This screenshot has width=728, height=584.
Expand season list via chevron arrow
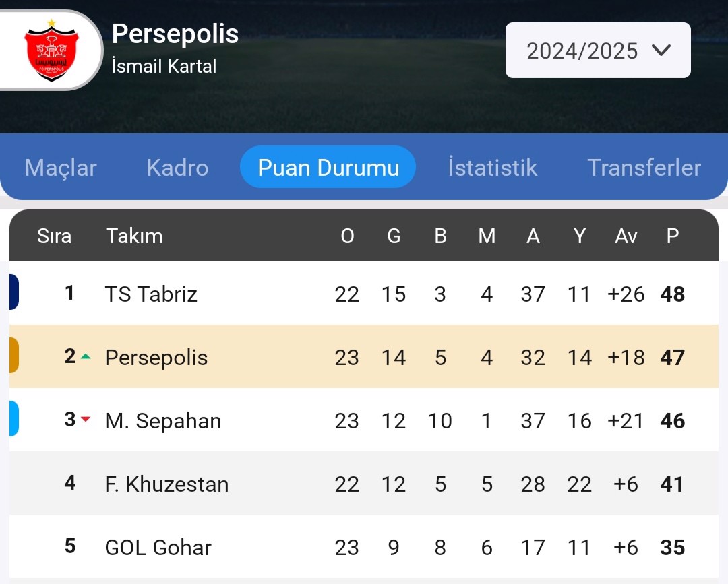661,50
